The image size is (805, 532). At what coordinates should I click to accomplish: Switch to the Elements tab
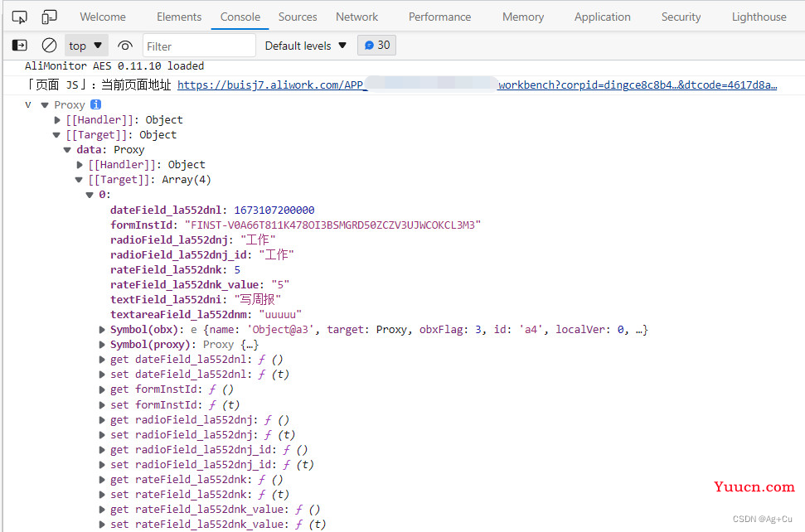[179, 17]
